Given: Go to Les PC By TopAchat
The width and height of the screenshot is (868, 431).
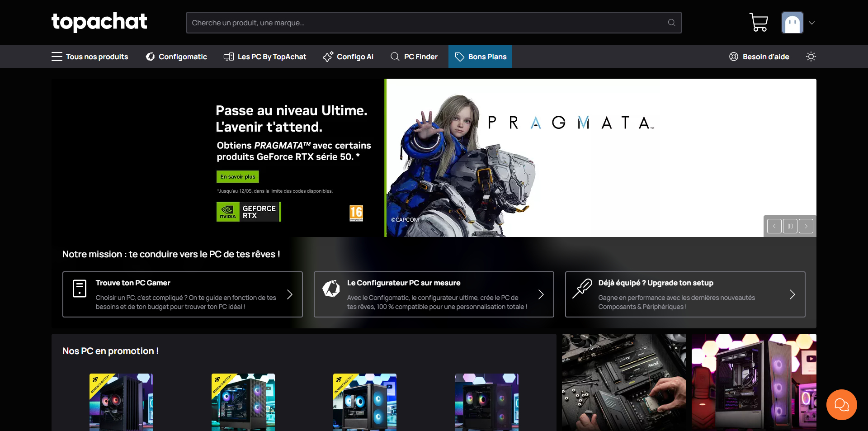Looking at the screenshot, I should coord(265,57).
